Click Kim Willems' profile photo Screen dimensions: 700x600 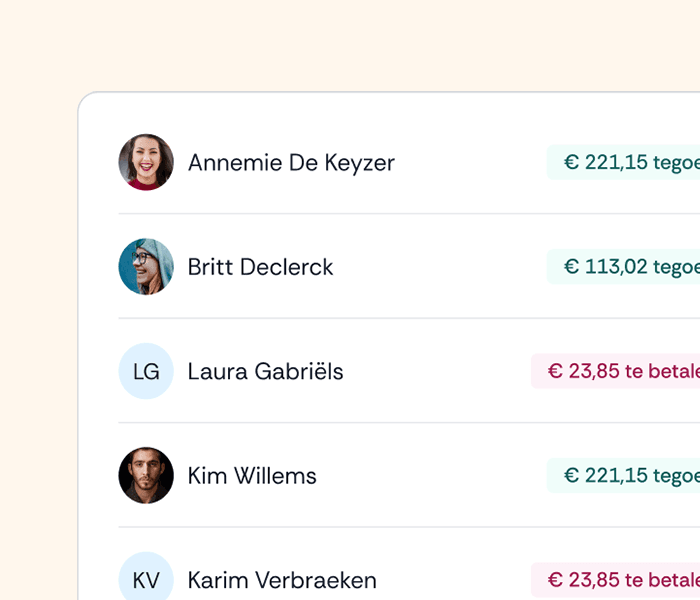point(146,475)
